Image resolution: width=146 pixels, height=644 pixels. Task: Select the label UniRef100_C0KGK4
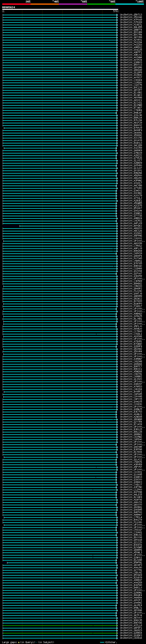[x=131, y=80]
